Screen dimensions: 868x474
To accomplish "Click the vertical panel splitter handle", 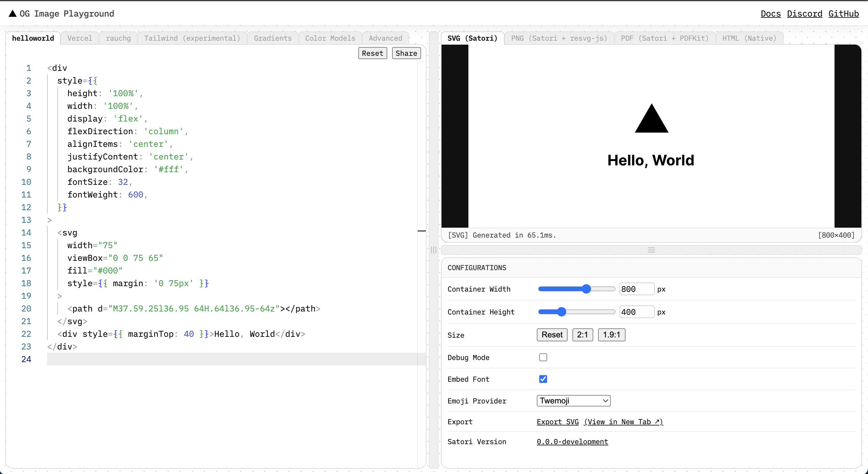I will 434,250.
